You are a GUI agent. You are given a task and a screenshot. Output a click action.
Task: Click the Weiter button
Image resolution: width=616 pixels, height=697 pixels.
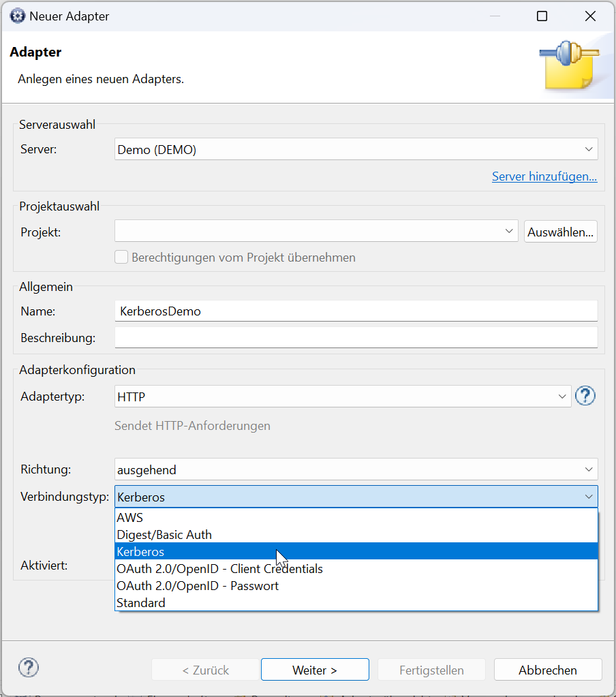pyautogui.click(x=315, y=670)
